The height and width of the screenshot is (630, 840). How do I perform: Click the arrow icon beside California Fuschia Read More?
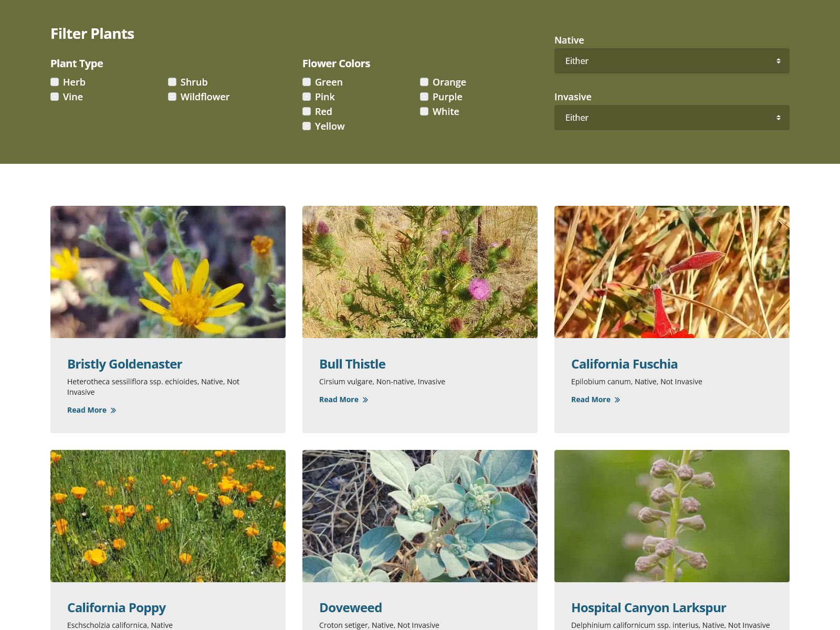[x=617, y=400]
